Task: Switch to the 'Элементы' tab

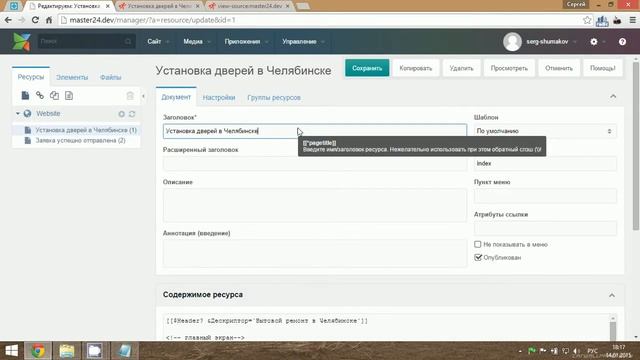Action: [x=72, y=77]
